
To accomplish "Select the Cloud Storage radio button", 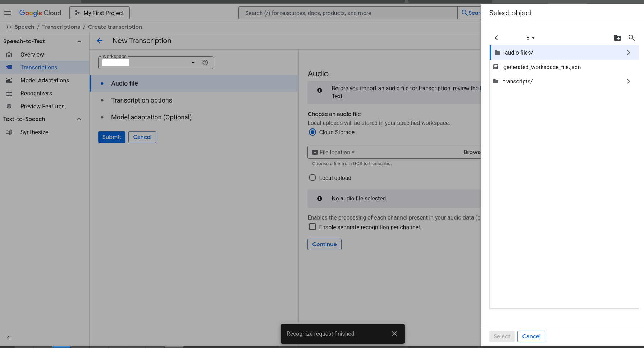I will [x=312, y=132].
